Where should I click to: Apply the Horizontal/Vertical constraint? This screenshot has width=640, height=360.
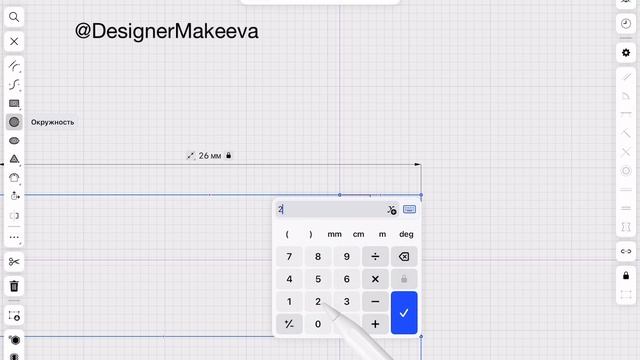pyautogui.click(x=626, y=115)
